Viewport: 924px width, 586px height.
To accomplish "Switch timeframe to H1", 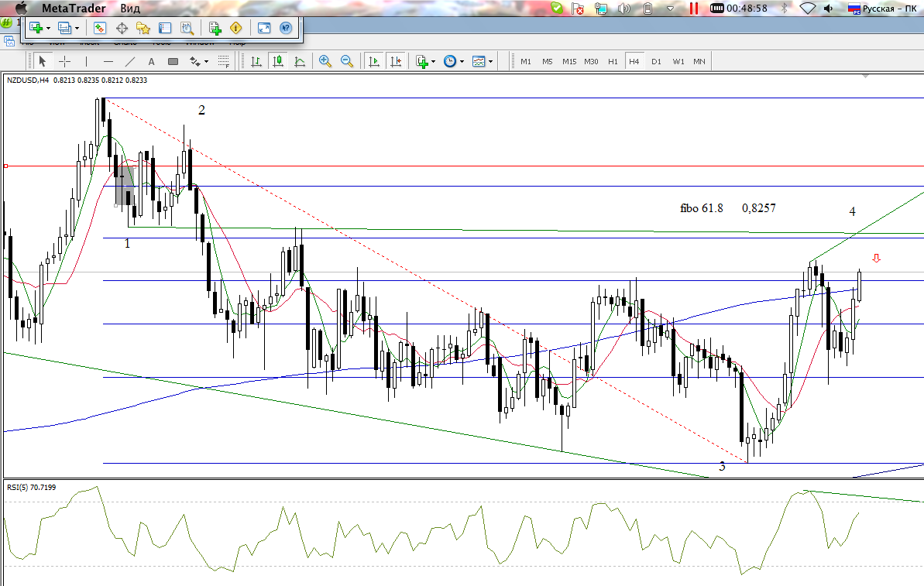I will (x=613, y=61).
